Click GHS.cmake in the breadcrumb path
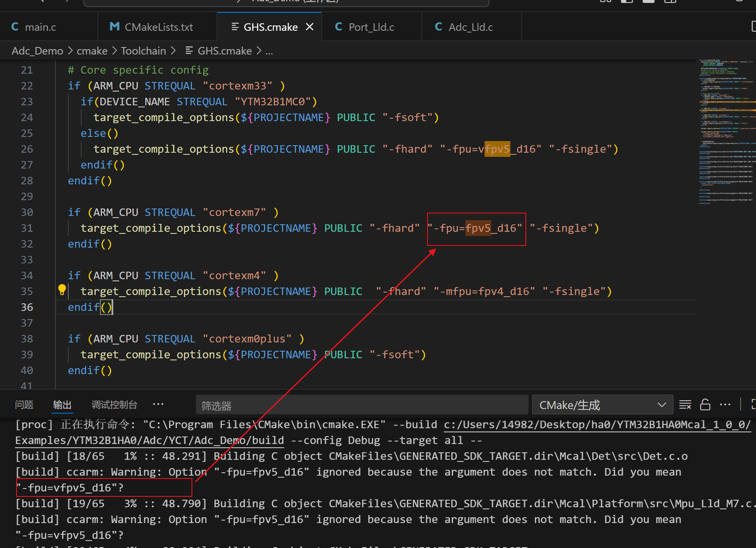The height and width of the screenshot is (548, 756). point(224,51)
